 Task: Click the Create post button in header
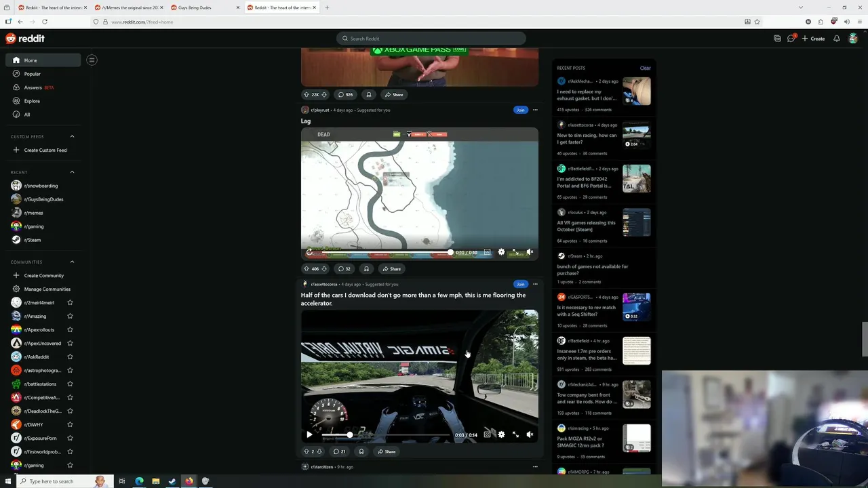[813, 39]
